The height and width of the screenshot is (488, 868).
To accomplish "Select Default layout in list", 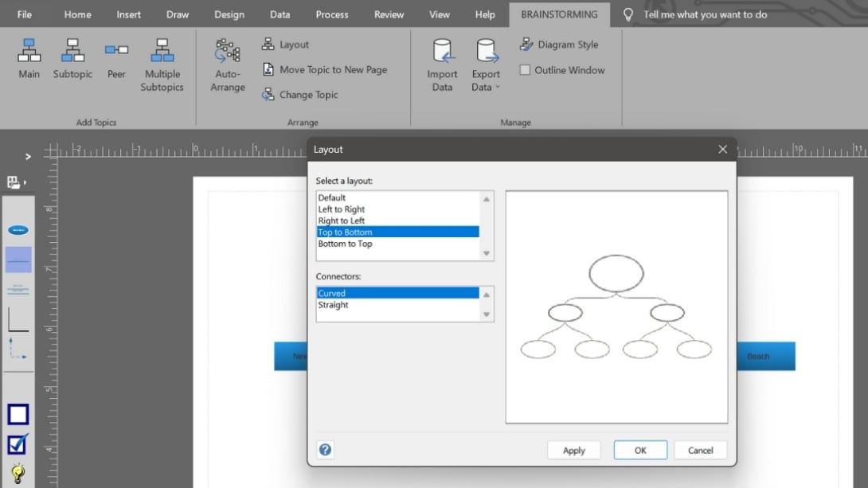I will coord(397,197).
